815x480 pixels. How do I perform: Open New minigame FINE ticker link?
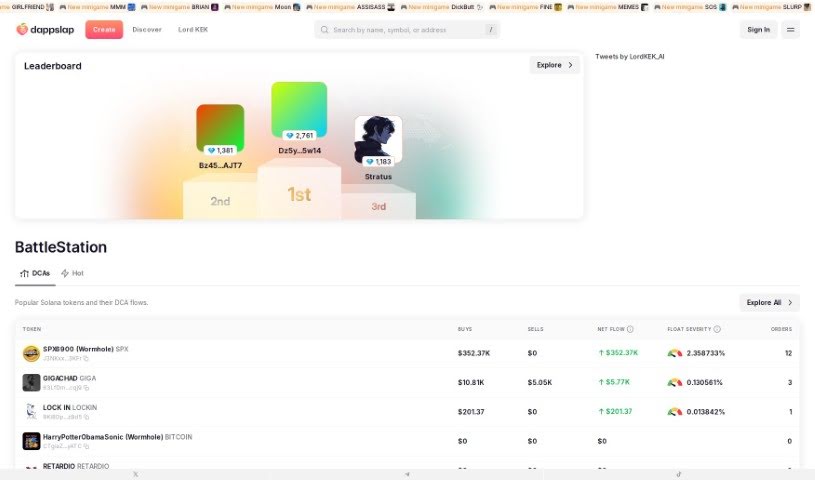pos(525,7)
